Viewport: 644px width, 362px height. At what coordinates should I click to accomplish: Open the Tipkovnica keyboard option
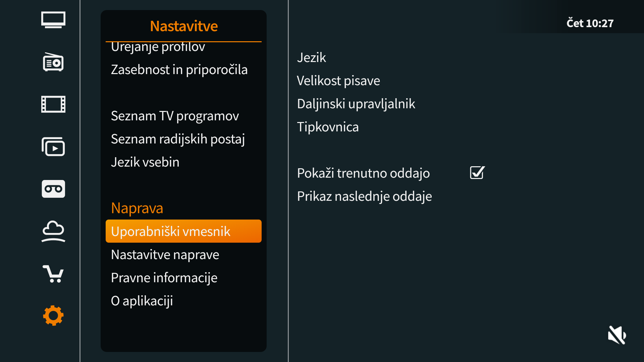coord(328,127)
